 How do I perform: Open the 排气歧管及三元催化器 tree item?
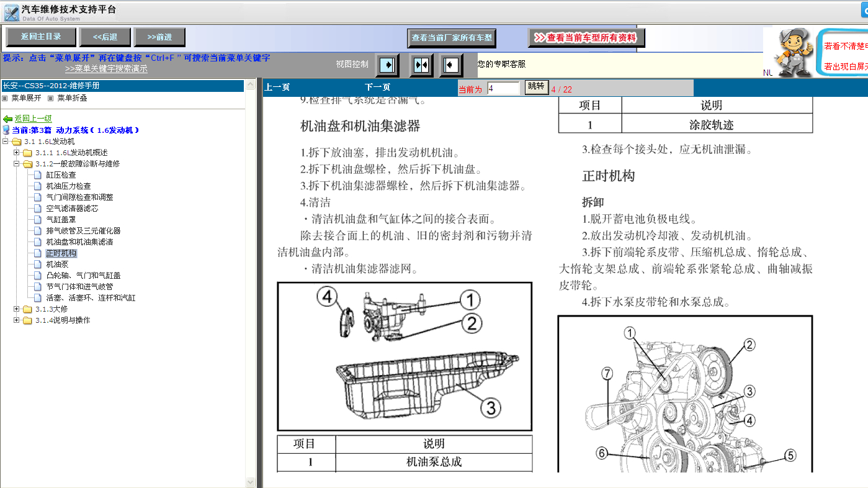tap(83, 231)
